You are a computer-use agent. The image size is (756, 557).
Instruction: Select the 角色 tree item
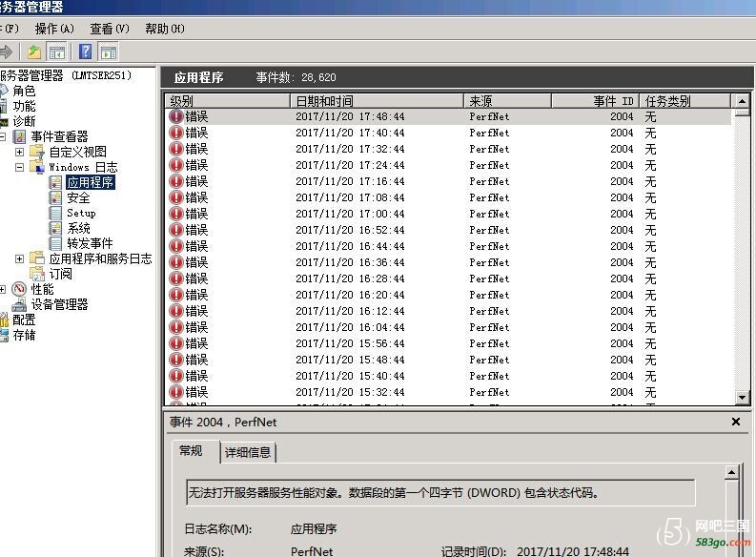point(24,91)
